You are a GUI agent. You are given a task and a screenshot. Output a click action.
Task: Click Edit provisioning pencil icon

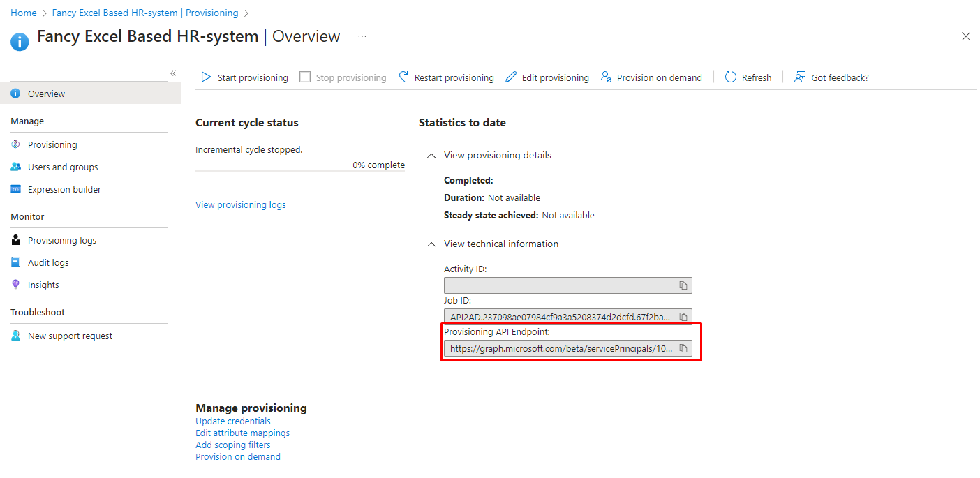pyautogui.click(x=511, y=77)
